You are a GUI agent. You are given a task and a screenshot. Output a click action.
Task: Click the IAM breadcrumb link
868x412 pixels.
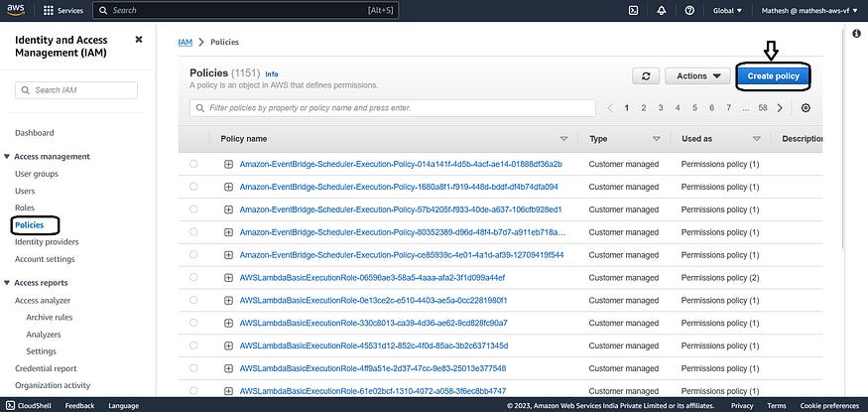(185, 42)
